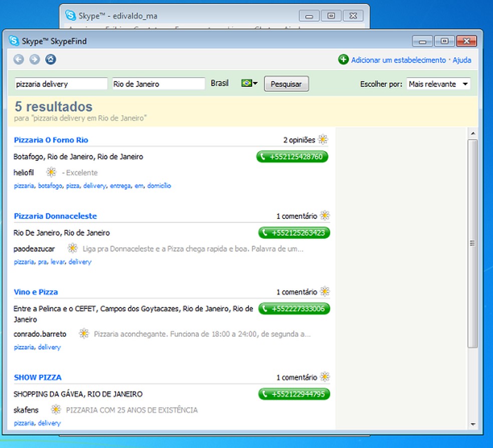This screenshot has width=493, height=448.
Task: Click the flower icon next to heliofil
Action: click(x=51, y=172)
